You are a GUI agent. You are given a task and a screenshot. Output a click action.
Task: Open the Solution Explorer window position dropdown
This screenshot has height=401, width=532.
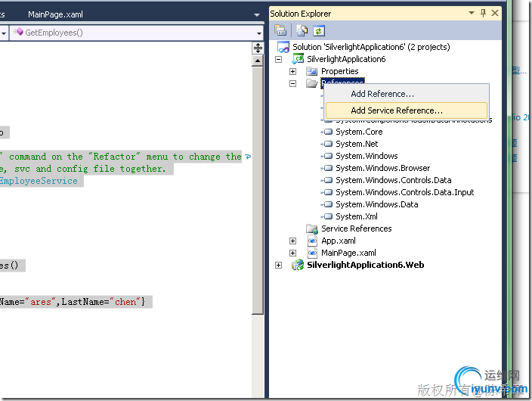point(472,14)
